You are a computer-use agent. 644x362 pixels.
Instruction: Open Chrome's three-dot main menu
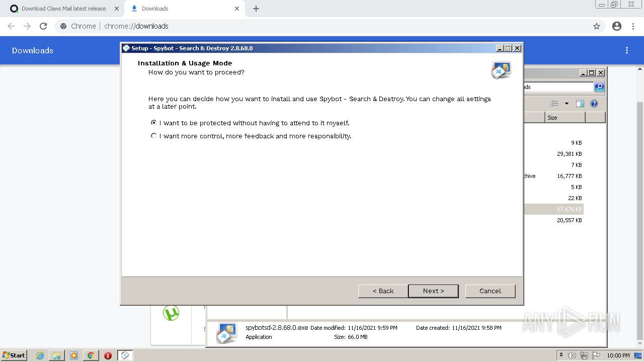[x=633, y=26]
